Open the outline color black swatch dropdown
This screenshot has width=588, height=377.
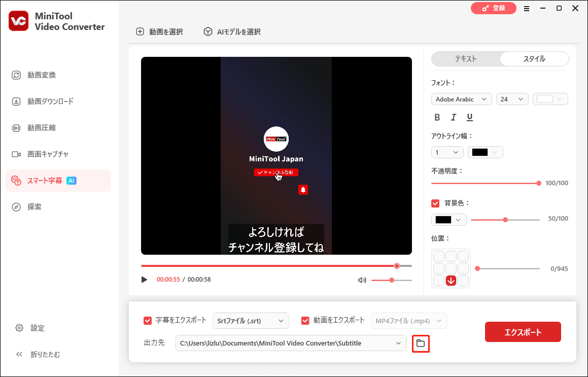coord(485,152)
